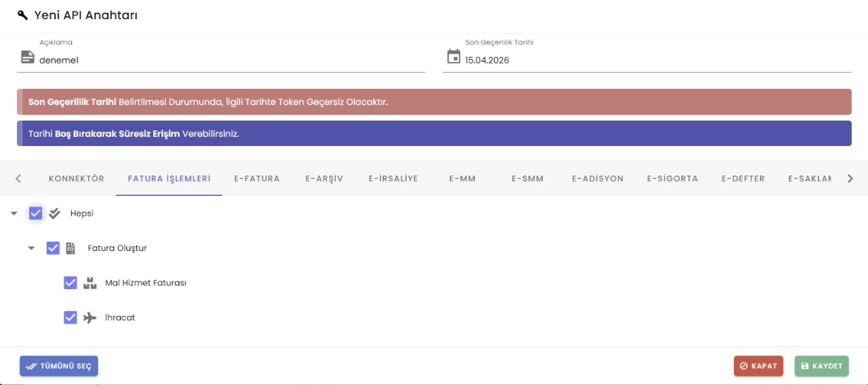Uncheck the Hepsi checkbox
Image resolution: width=868 pixels, height=385 pixels.
point(36,213)
